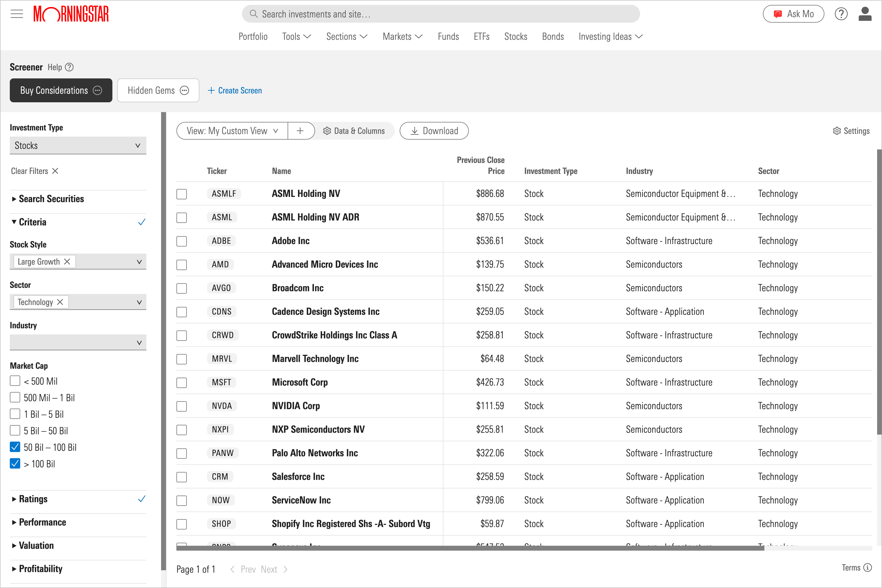Click the CRWD ticker badge
The height and width of the screenshot is (588, 882).
(x=222, y=335)
